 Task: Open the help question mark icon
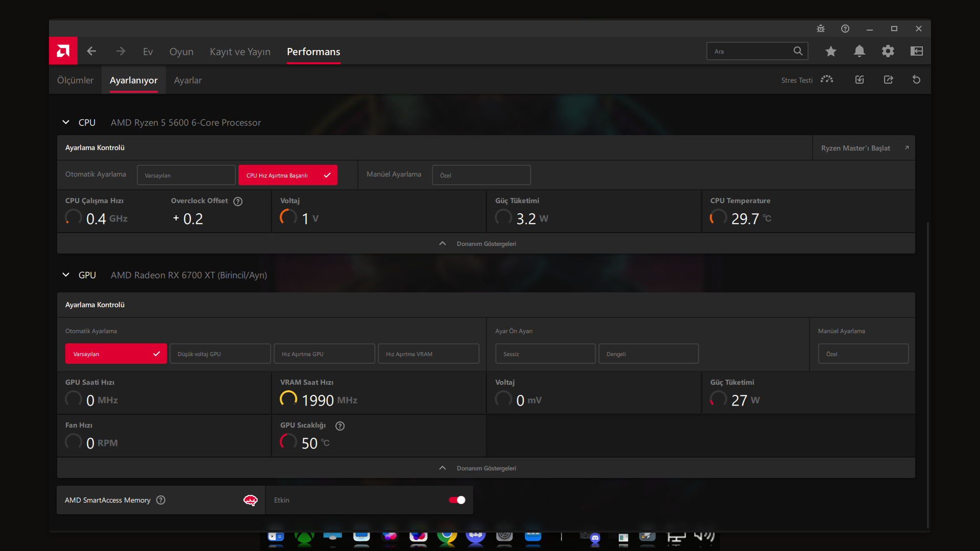pos(845,29)
